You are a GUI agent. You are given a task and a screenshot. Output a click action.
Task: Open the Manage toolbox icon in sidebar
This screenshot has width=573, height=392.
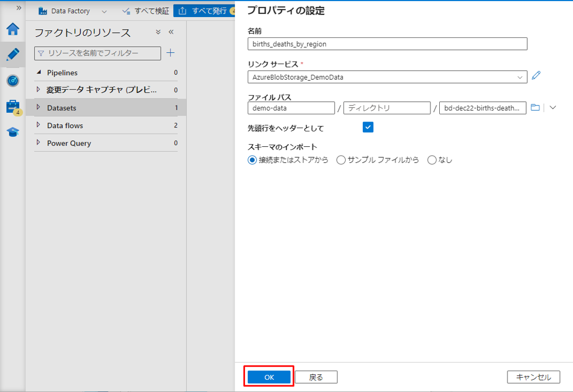[13, 107]
